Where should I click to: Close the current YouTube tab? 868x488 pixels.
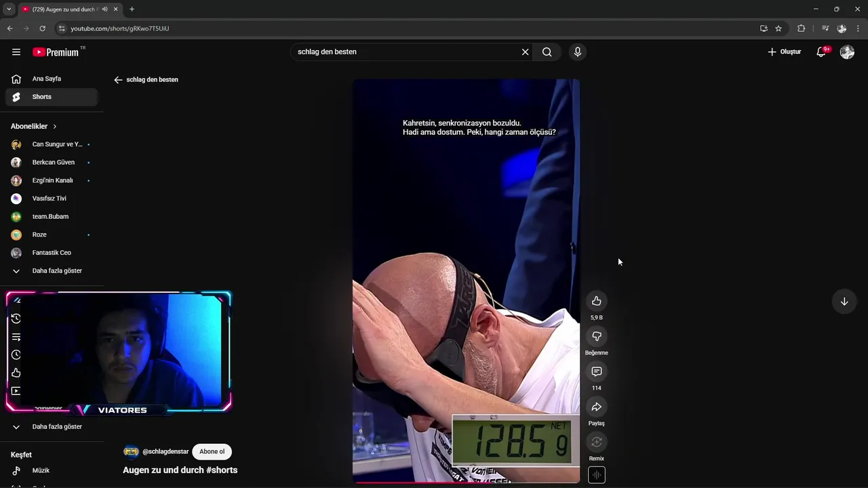116,9
